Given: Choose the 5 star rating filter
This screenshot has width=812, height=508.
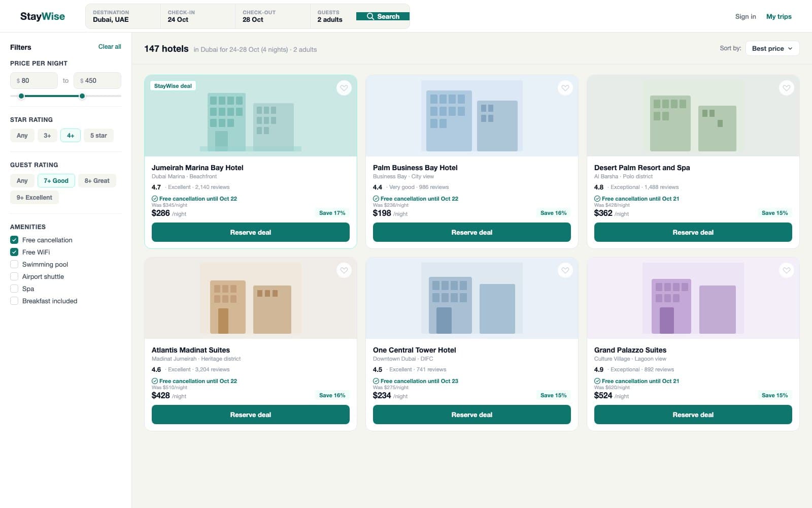Looking at the screenshot, I should pos(98,136).
